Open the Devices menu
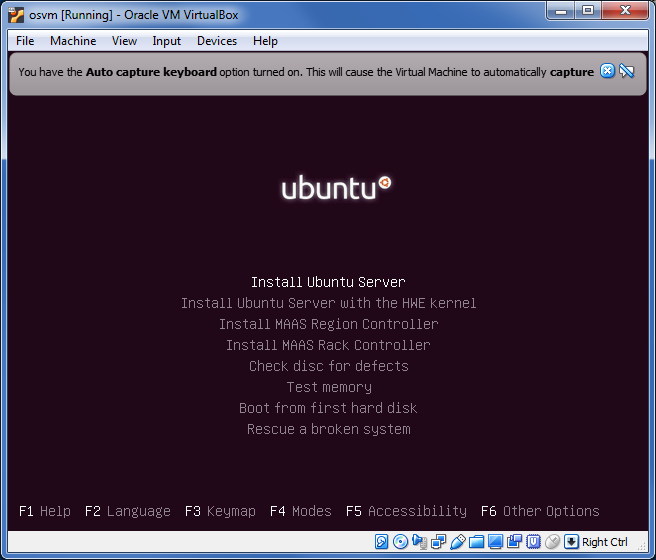The image size is (656, 560). click(217, 41)
